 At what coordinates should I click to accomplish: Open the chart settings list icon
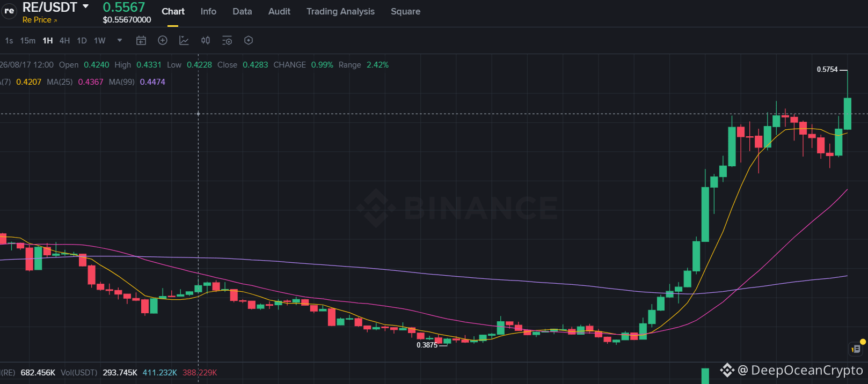pos(227,40)
